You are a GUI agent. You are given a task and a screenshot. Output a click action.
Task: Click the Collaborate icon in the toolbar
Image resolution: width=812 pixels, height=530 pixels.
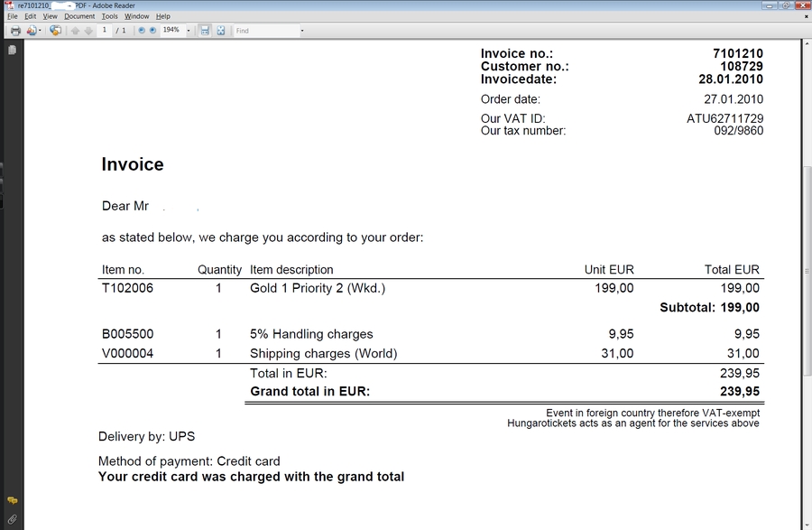coord(55,31)
